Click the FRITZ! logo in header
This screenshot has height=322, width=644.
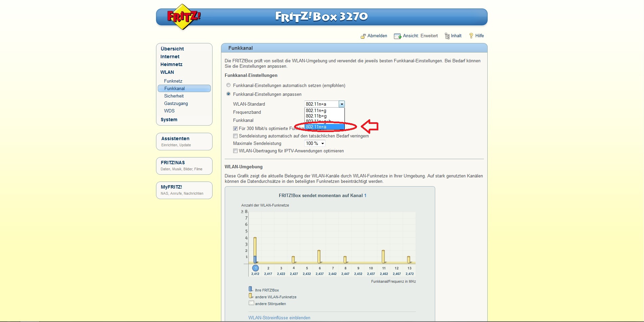[183, 17]
